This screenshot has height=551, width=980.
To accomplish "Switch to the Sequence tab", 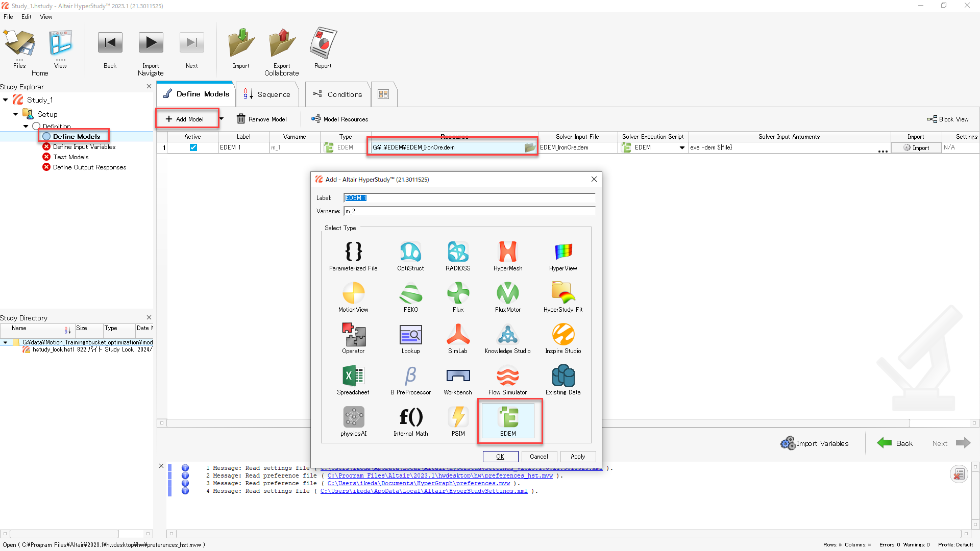I will tap(267, 94).
